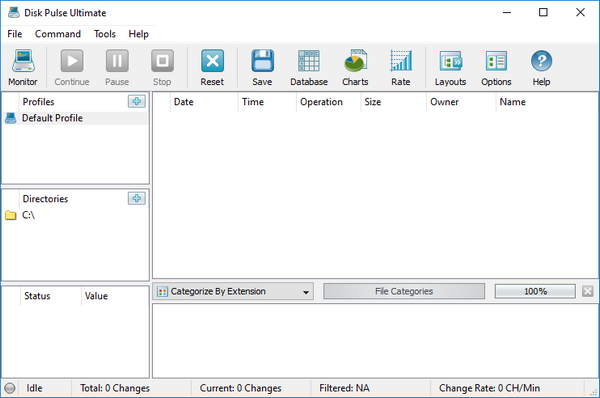
Task: Click the Pause toolbar icon
Action: [117, 61]
